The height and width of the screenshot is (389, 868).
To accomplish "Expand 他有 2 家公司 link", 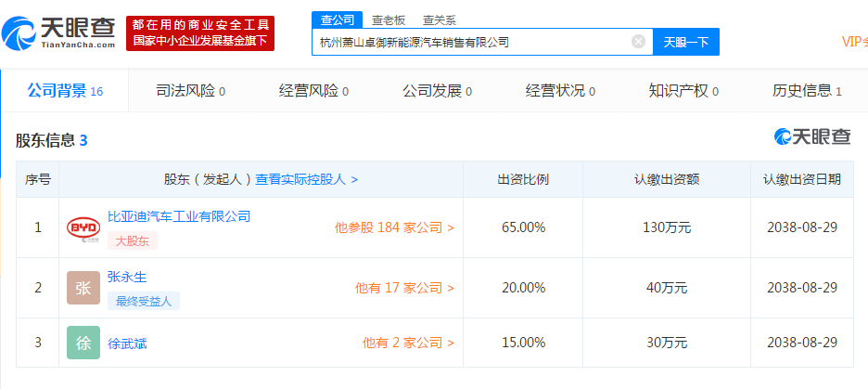I will (x=409, y=343).
